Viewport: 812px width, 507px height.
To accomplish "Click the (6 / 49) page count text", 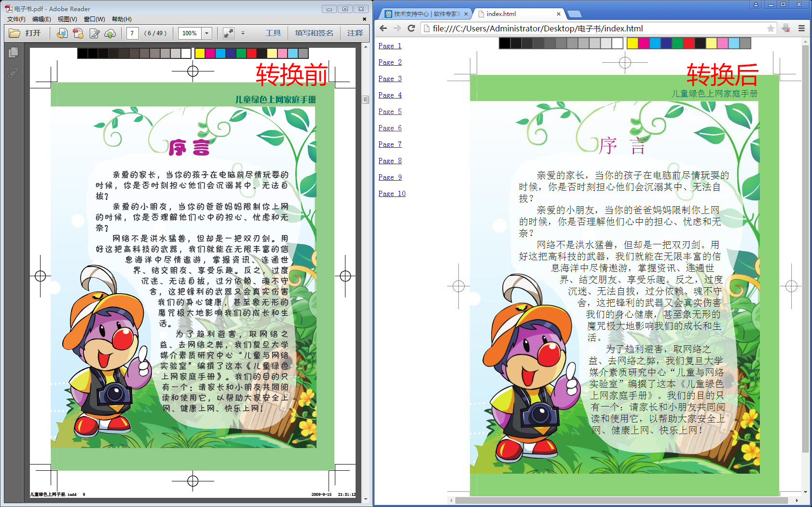I will pos(155,33).
